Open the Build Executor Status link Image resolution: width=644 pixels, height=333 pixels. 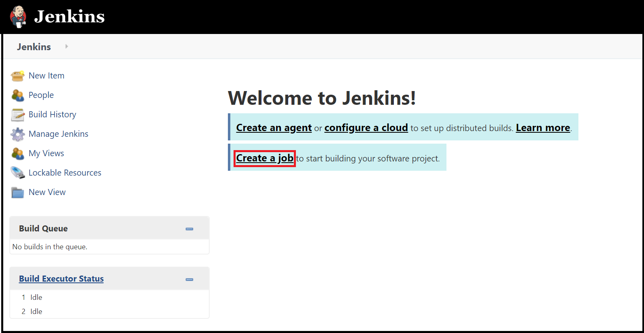pyautogui.click(x=61, y=279)
